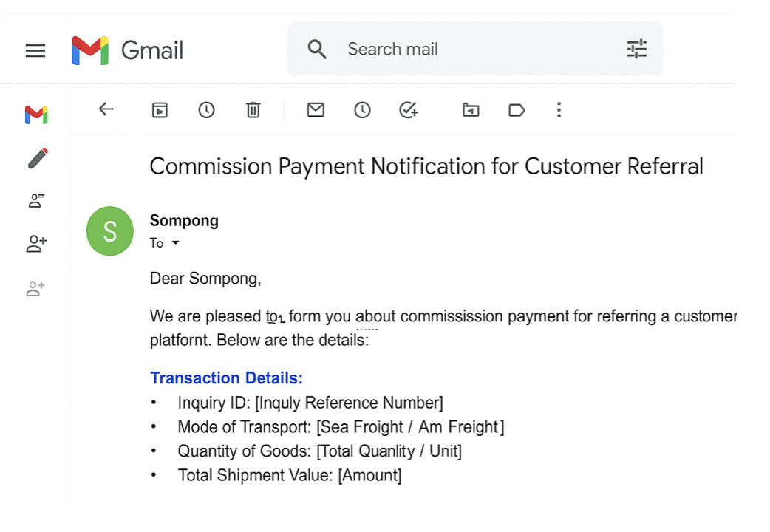Image resolution: width=770 pixels, height=532 pixels.
Task: Snooze the email with the first clock icon
Action: (206, 109)
